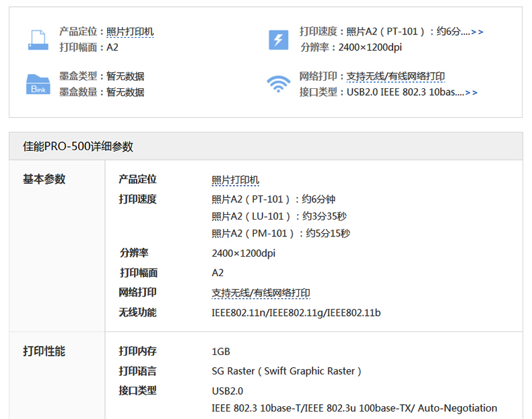Click the 照片A2（PT-101）：约6分钟 value
This screenshot has width=532, height=419.
(273, 199)
